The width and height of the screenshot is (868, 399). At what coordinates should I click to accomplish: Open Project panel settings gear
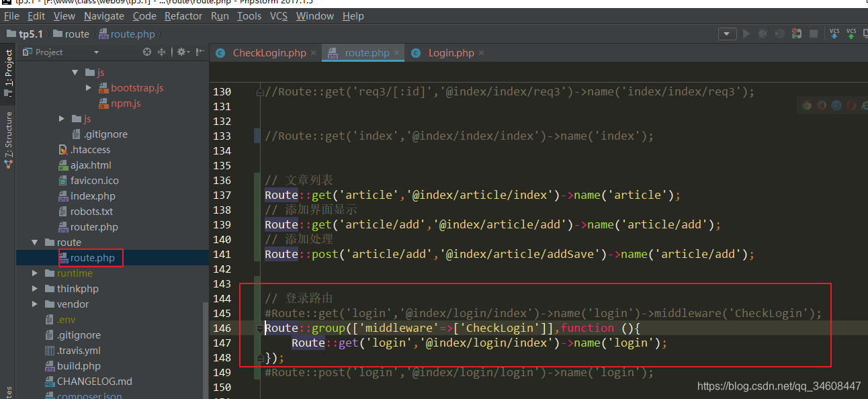point(183,52)
